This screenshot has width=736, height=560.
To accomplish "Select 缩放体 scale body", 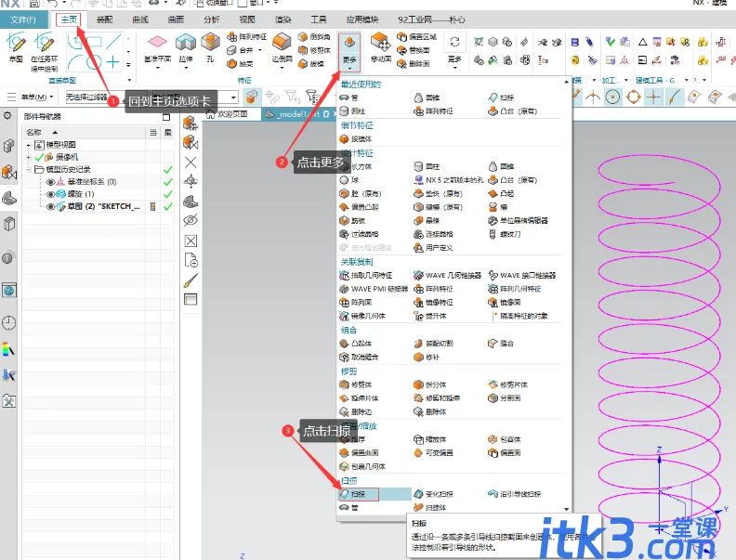I will (x=430, y=439).
